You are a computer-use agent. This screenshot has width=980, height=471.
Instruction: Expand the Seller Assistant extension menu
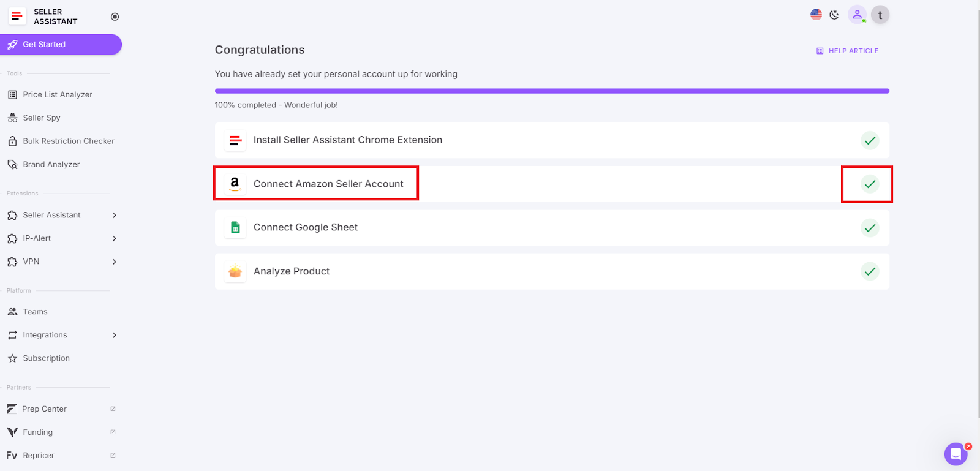[52, 215]
